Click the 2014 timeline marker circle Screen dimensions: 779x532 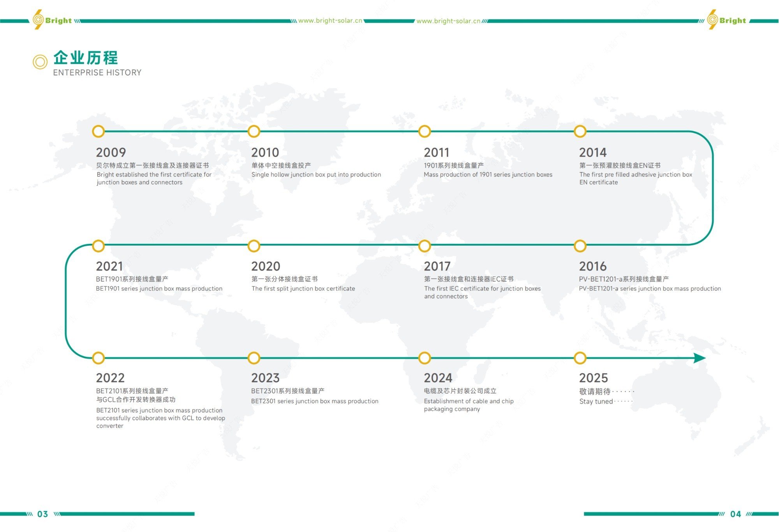[x=580, y=131]
